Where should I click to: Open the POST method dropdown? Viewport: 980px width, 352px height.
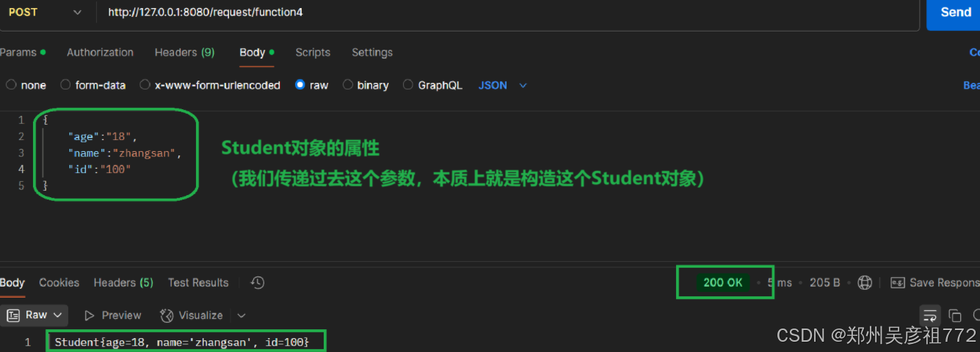tap(46, 12)
